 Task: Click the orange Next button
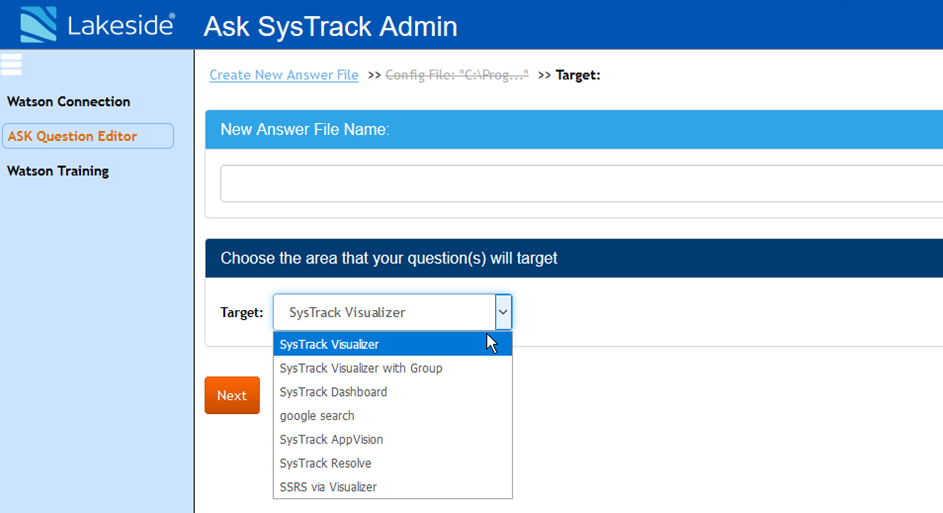[x=232, y=395]
